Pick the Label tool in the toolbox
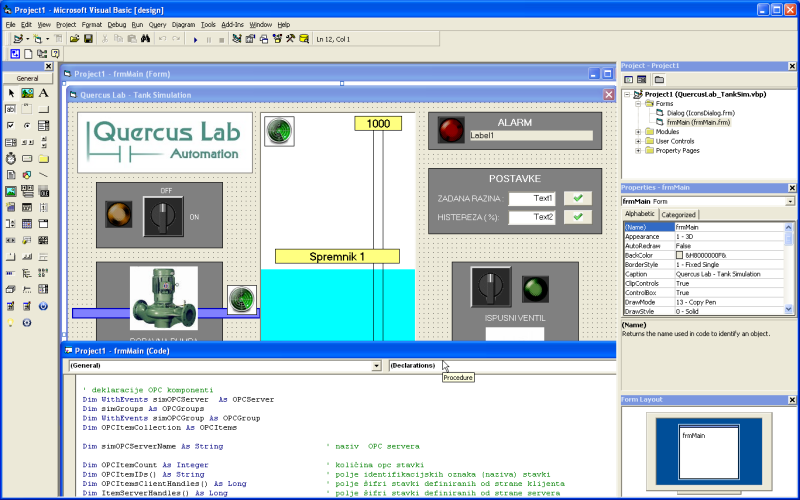800x500 pixels. point(43,93)
